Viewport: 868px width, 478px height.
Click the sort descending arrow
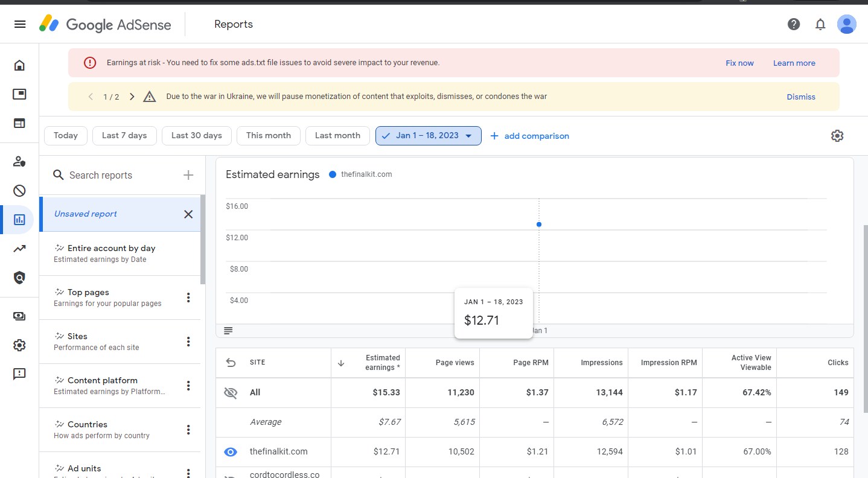[x=341, y=363]
